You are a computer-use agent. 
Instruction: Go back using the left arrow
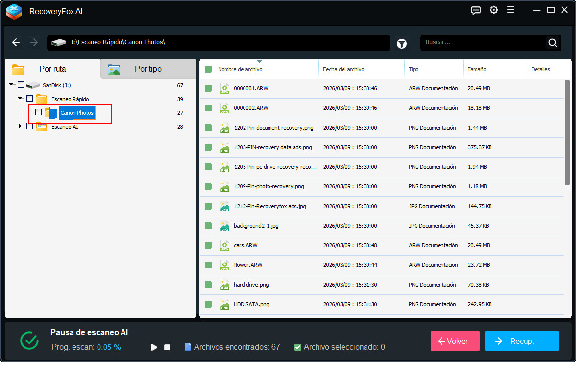click(16, 42)
